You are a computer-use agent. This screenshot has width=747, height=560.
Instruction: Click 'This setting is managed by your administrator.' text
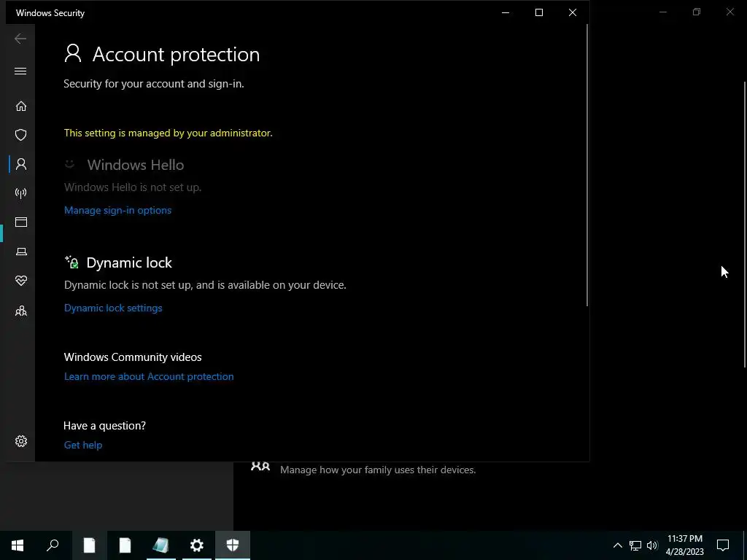pyautogui.click(x=169, y=133)
